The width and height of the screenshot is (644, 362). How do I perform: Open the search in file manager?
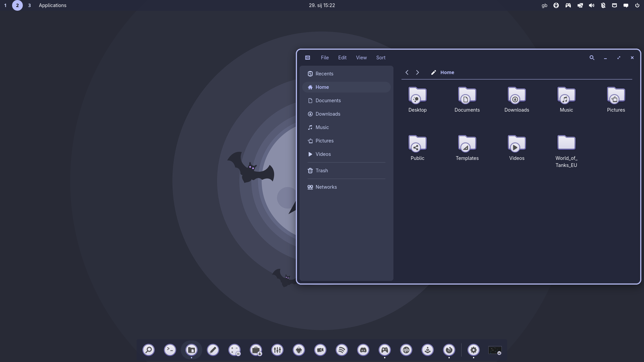coord(592,58)
